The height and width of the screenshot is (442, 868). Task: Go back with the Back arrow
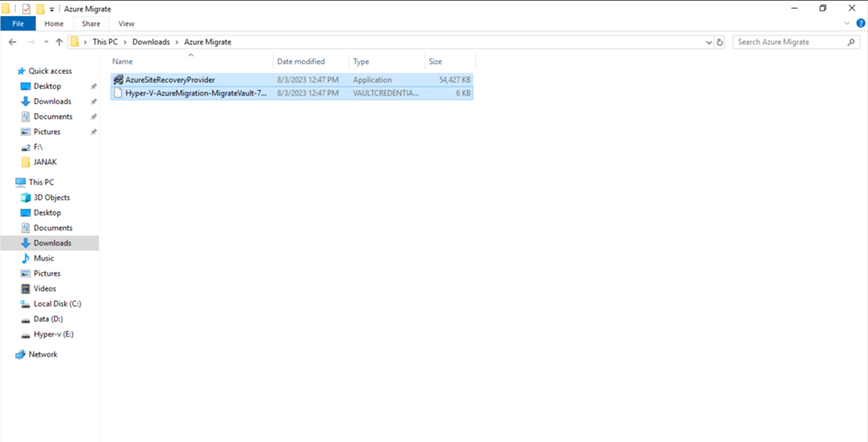point(12,42)
